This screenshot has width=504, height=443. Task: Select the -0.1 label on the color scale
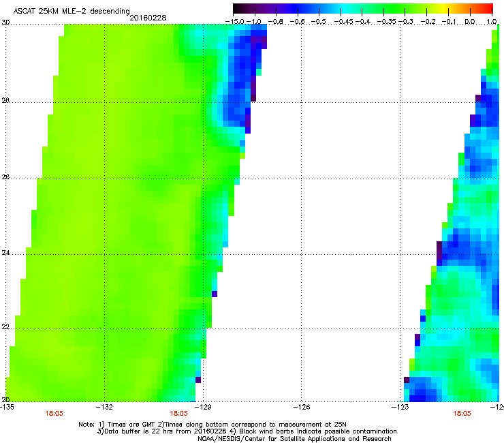(450, 22)
